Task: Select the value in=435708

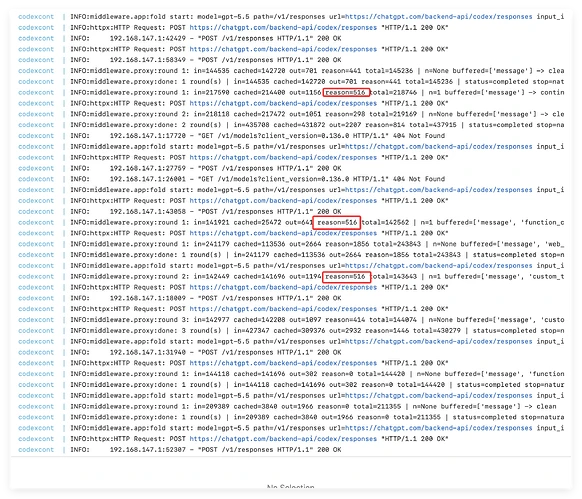Action: (x=251, y=125)
